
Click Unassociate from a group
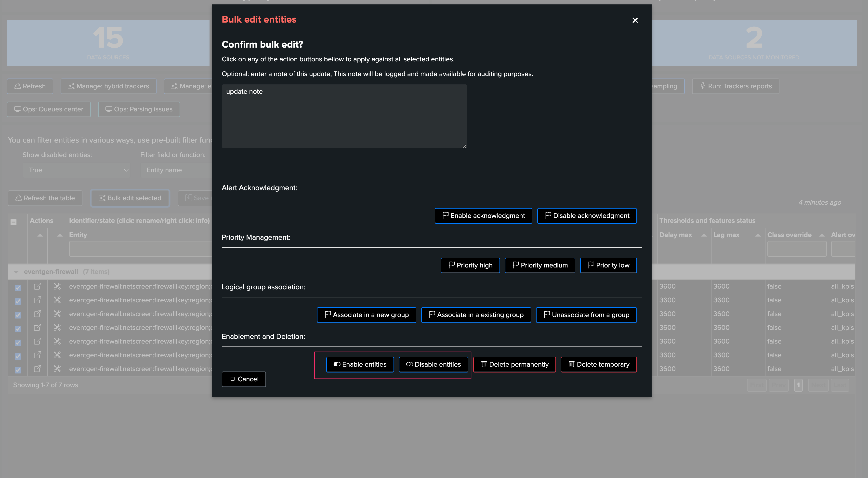[586, 315]
